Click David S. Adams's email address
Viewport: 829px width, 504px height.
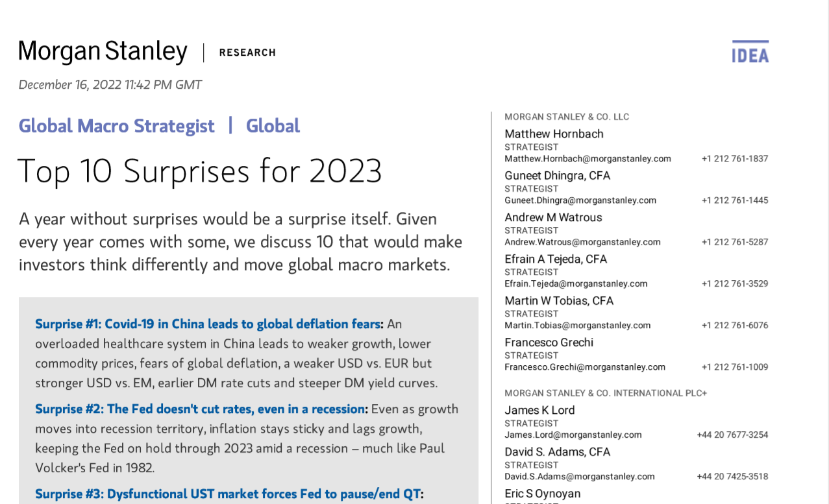[x=580, y=476]
